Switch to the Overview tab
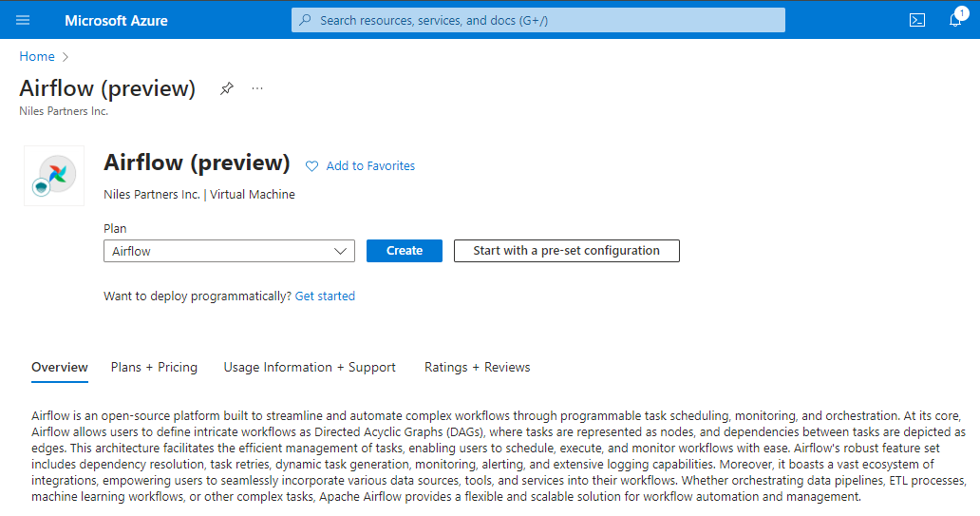 [x=60, y=367]
